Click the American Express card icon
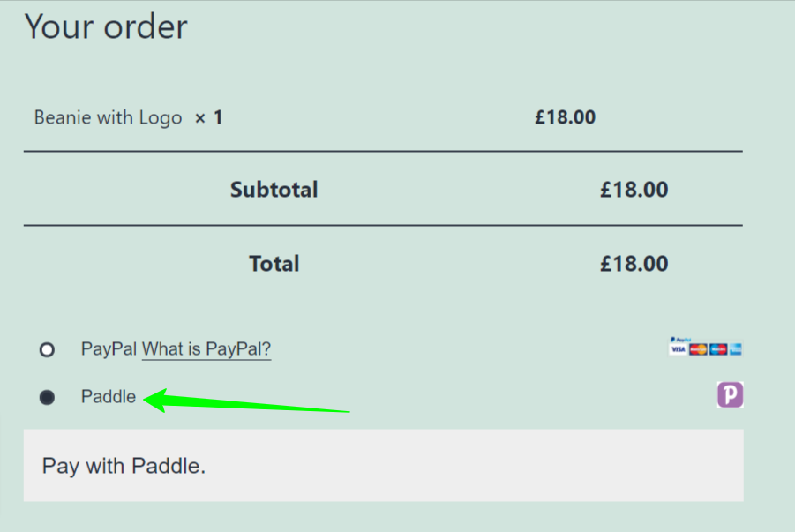Viewport: 795px width, 532px height. (736, 349)
